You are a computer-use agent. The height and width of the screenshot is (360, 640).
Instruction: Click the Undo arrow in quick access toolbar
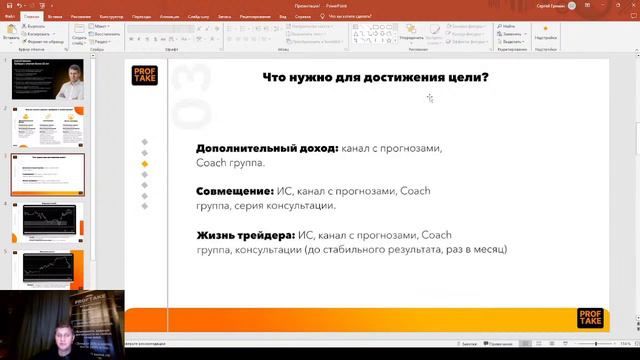coord(19,6)
